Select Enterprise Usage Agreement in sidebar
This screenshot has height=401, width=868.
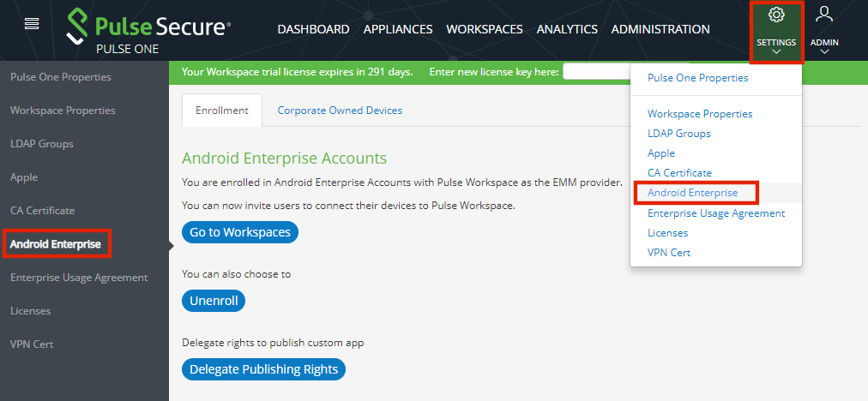(x=79, y=277)
